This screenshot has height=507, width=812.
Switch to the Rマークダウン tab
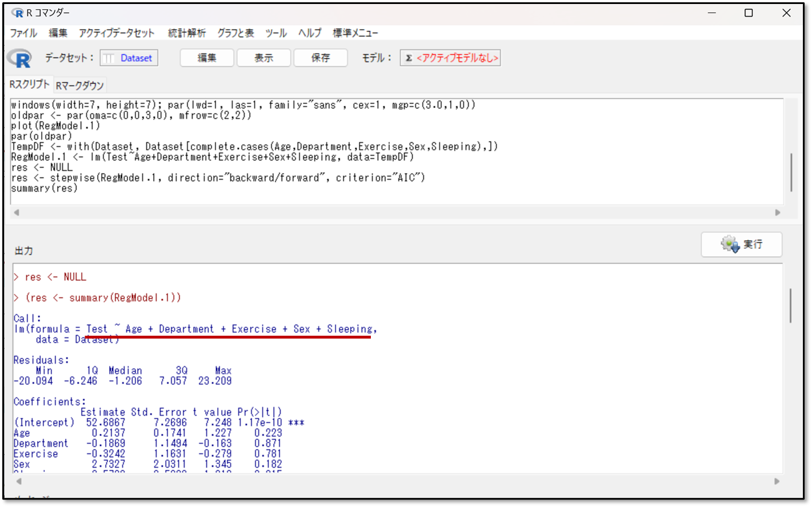pyautogui.click(x=79, y=86)
